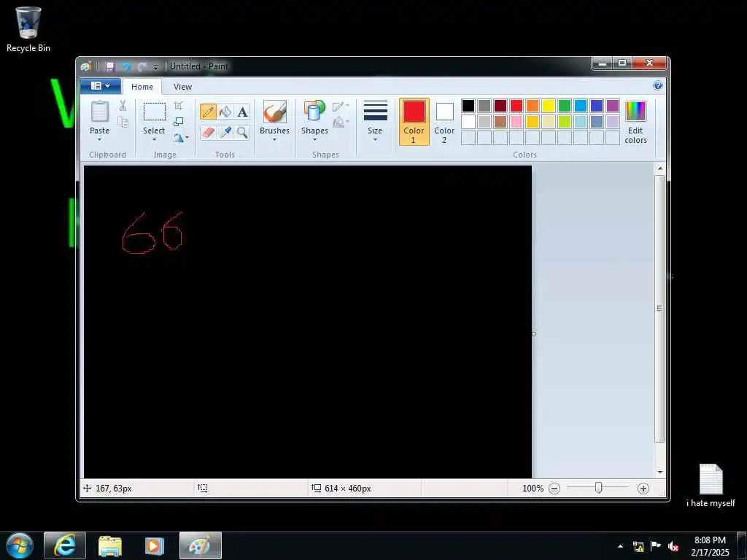Click the Show desktop strip
This screenshot has width=747, height=560.
[x=742, y=546]
